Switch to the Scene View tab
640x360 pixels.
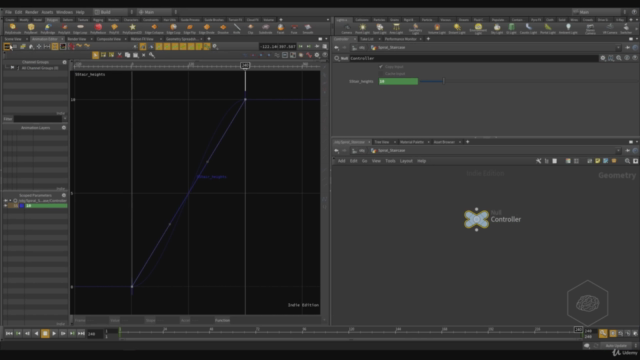(x=13, y=39)
